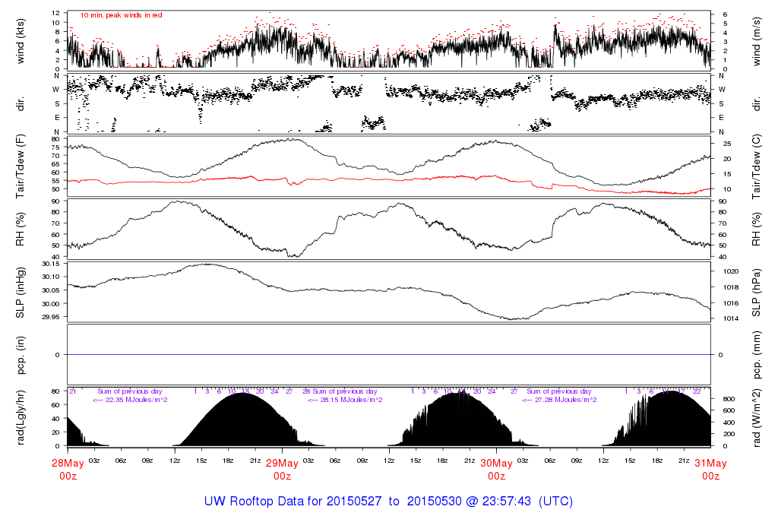This screenshot has height=532, width=778.
Task: Select the 'pcp. (in)' left axis label
Action: [21, 354]
